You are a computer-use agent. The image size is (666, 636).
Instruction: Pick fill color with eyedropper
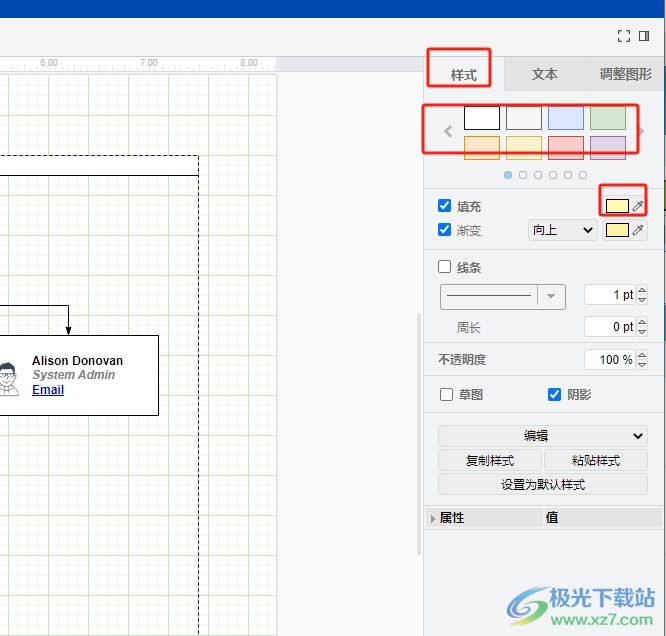point(638,206)
